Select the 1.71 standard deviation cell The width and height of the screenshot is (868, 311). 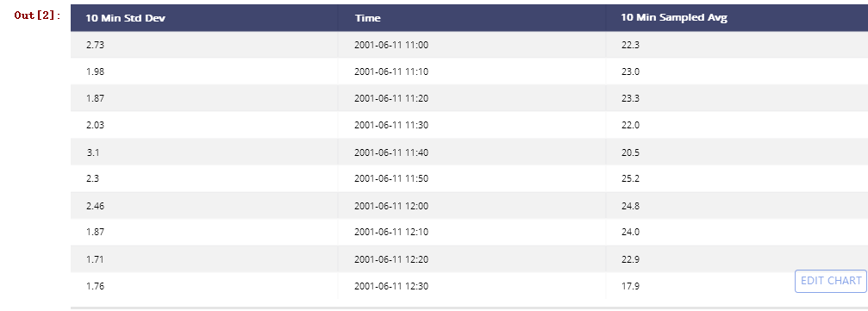tap(95, 259)
